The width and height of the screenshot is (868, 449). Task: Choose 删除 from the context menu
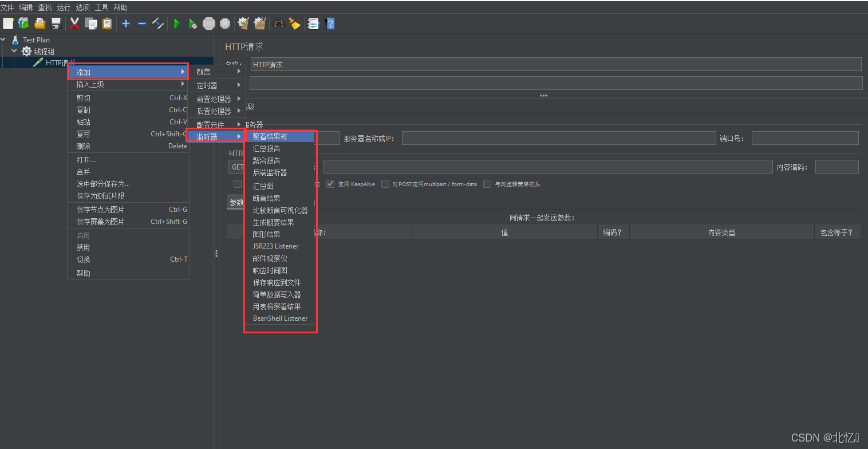pyautogui.click(x=128, y=146)
